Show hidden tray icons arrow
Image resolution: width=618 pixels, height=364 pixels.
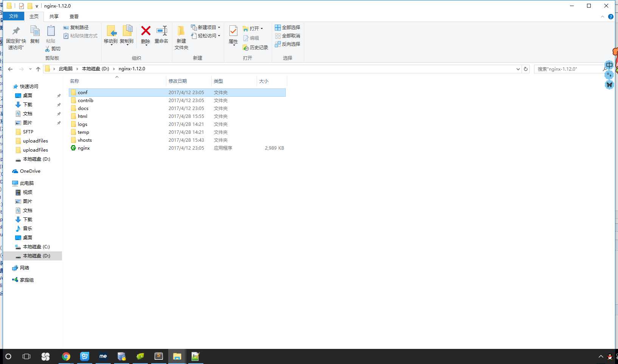(601, 356)
